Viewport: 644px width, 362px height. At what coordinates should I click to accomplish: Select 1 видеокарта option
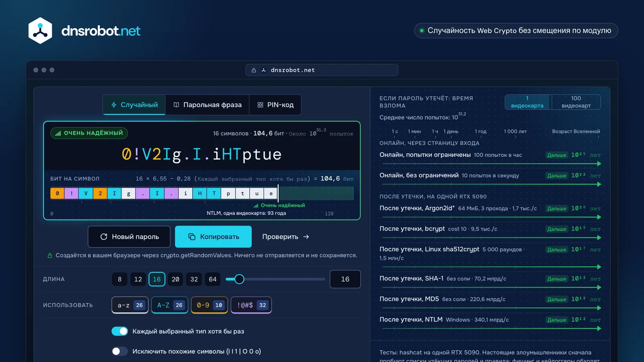tap(527, 102)
